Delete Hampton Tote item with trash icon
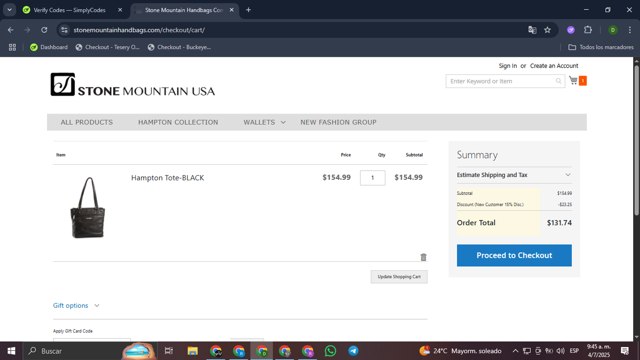640x360 pixels. 423,257
